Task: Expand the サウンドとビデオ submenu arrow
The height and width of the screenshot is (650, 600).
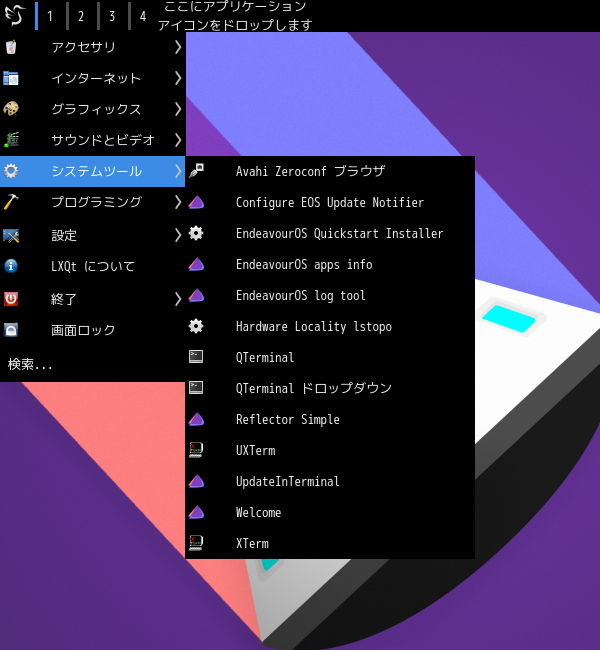Action: coord(178,140)
